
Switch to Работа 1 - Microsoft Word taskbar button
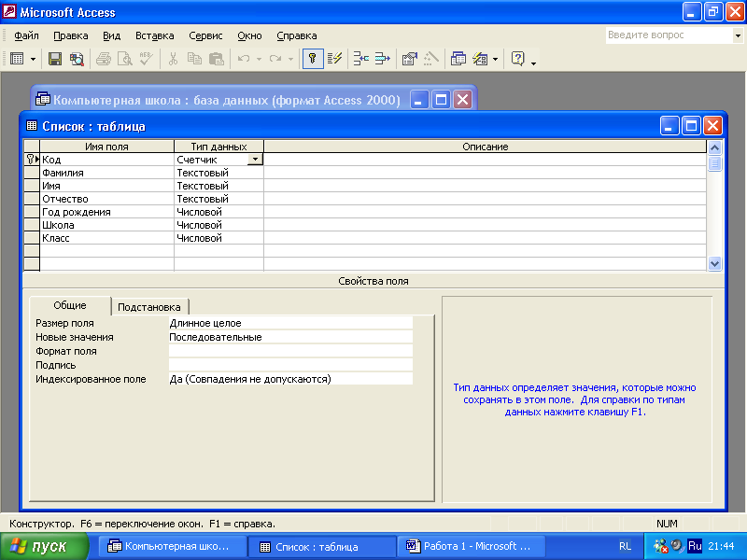tap(471, 546)
